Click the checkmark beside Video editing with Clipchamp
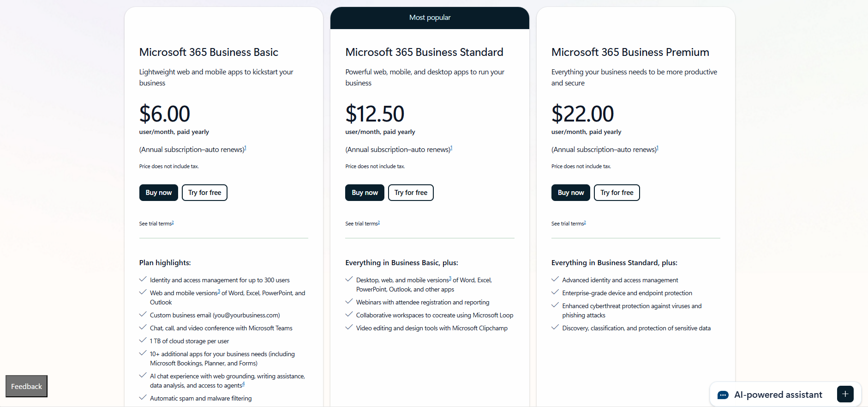The height and width of the screenshot is (407, 868). pos(348,327)
